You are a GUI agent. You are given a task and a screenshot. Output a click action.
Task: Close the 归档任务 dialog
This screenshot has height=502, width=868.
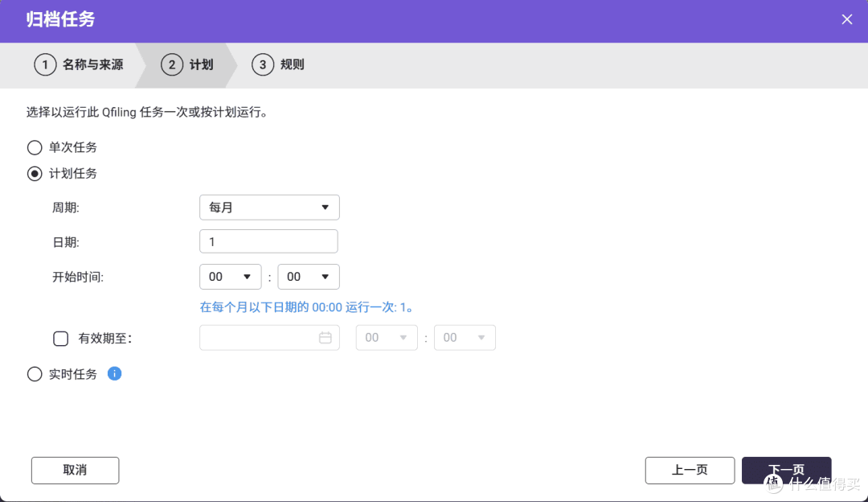(846, 19)
